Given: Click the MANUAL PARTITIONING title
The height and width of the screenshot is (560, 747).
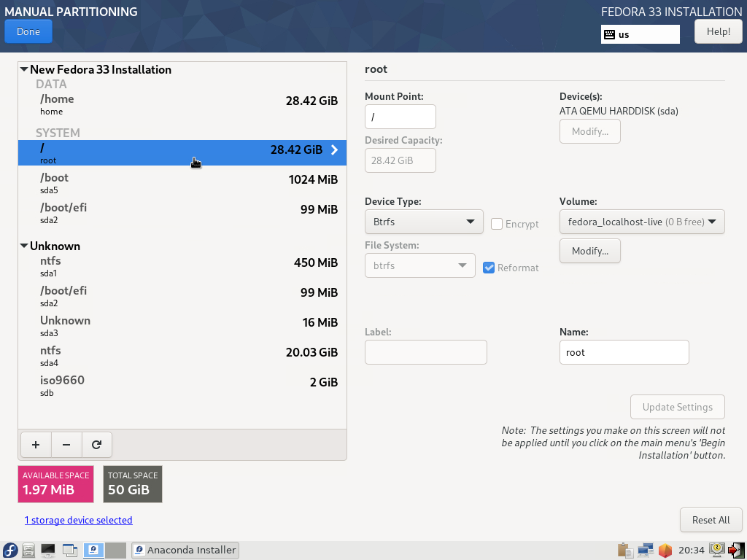Looking at the screenshot, I should pos(71,12).
